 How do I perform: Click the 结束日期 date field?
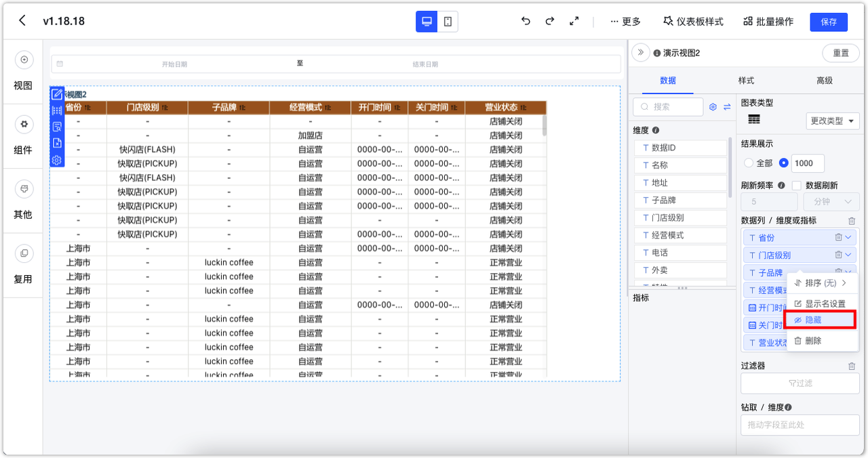point(425,64)
